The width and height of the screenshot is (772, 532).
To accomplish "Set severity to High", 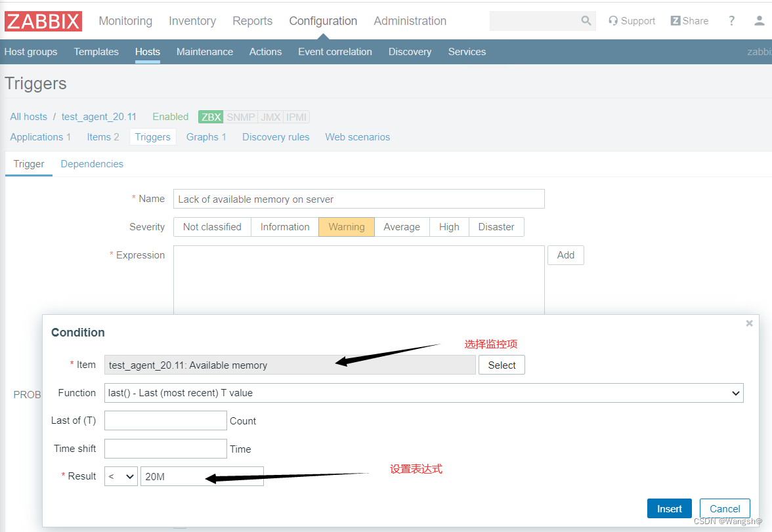I will [x=449, y=227].
